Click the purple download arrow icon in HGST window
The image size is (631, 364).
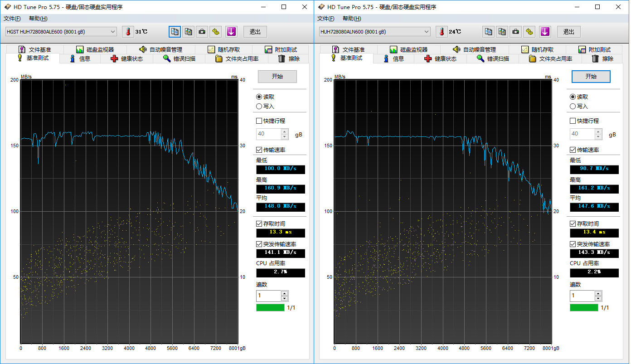click(x=231, y=32)
